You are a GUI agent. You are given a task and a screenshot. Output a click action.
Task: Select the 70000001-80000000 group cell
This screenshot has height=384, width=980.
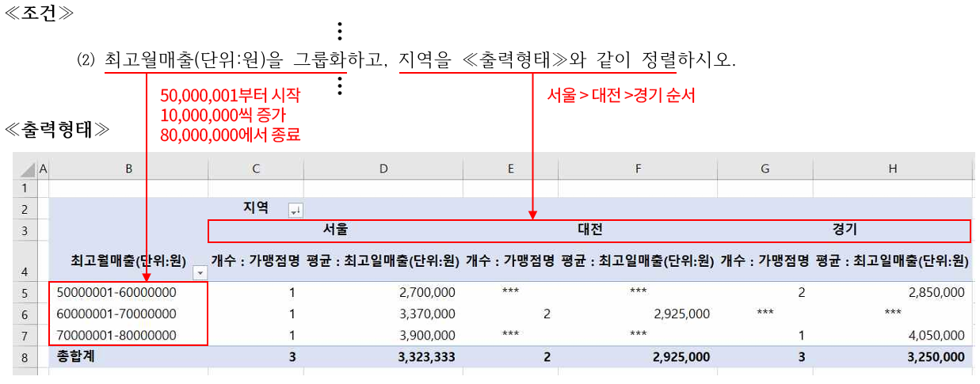pos(116,336)
